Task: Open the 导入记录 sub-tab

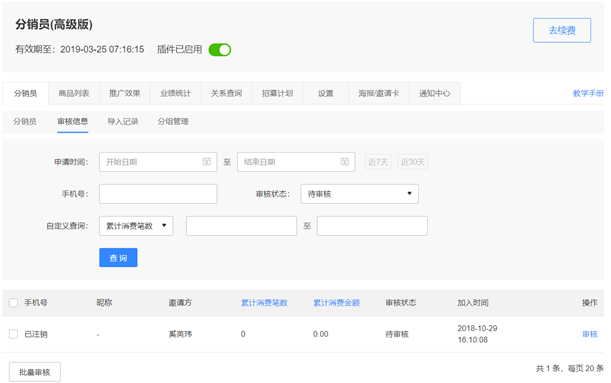Action: point(123,122)
